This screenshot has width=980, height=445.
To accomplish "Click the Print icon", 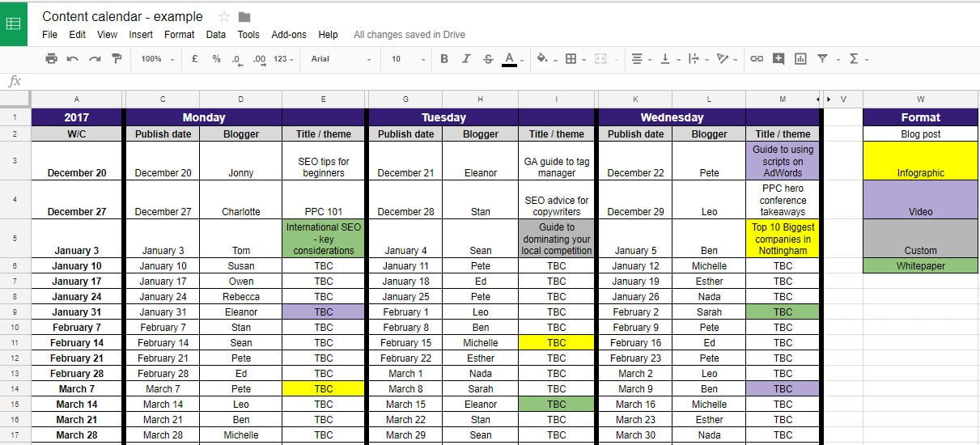I will (52, 58).
